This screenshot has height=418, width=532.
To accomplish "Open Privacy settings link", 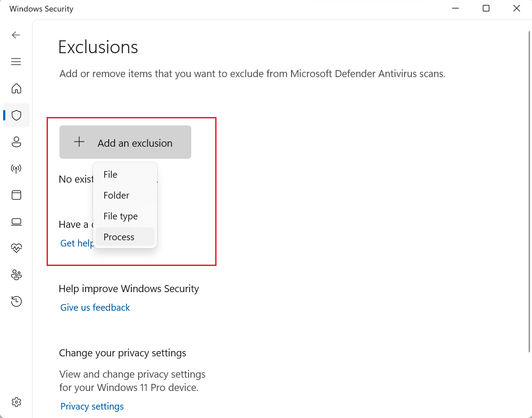I will [92, 406].
